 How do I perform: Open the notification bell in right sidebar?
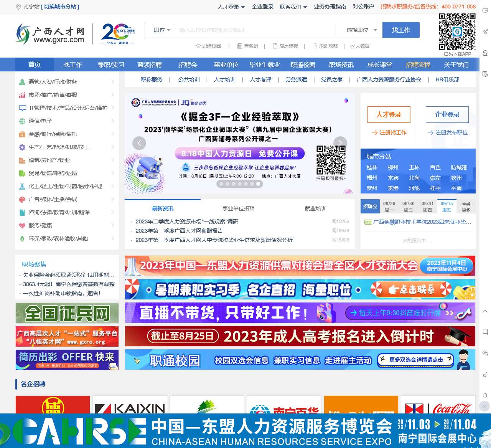pos(485,395)
